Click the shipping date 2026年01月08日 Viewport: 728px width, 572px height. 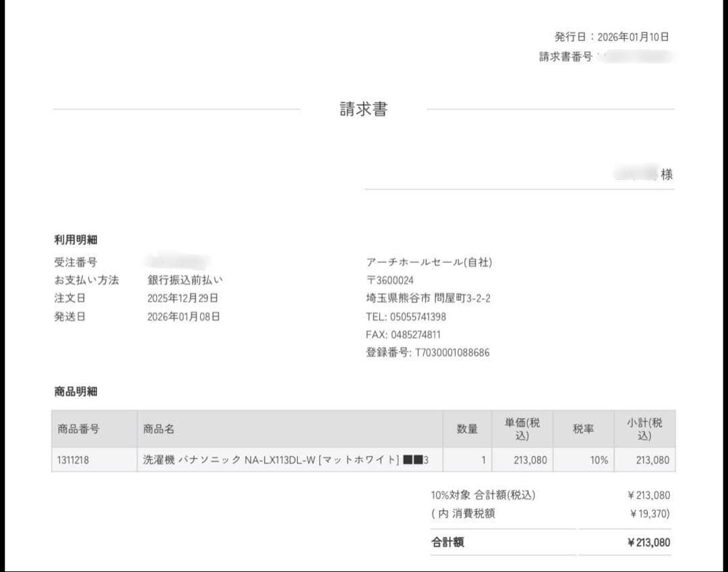(183, 316)
